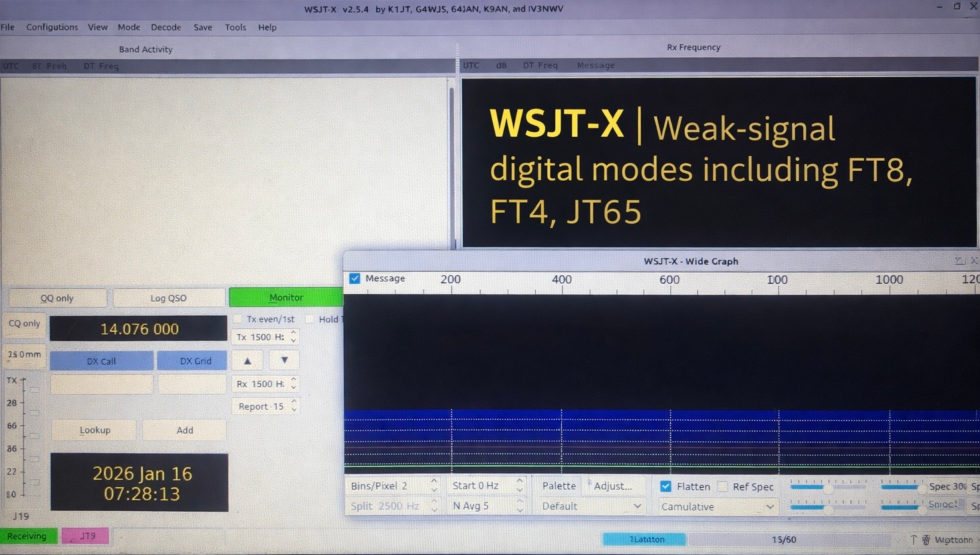
Task: Open the Tools menu
Action: [x=235, y=27]
